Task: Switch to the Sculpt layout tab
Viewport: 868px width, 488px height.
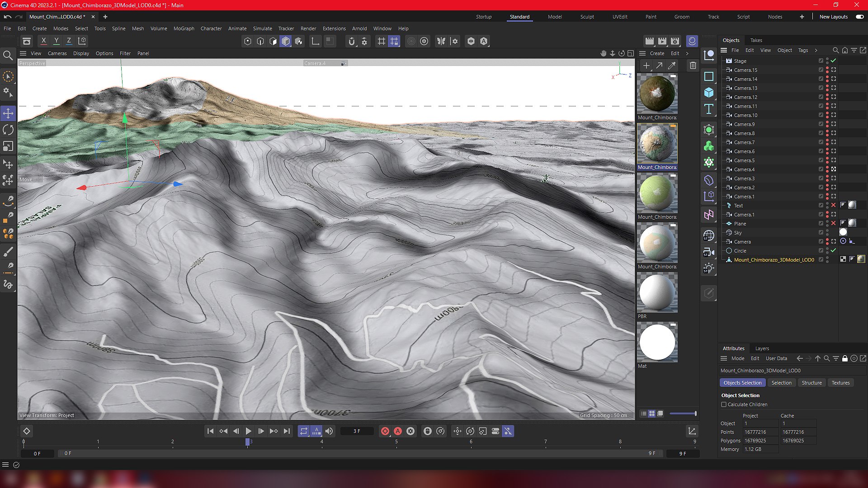Action: 587,17
